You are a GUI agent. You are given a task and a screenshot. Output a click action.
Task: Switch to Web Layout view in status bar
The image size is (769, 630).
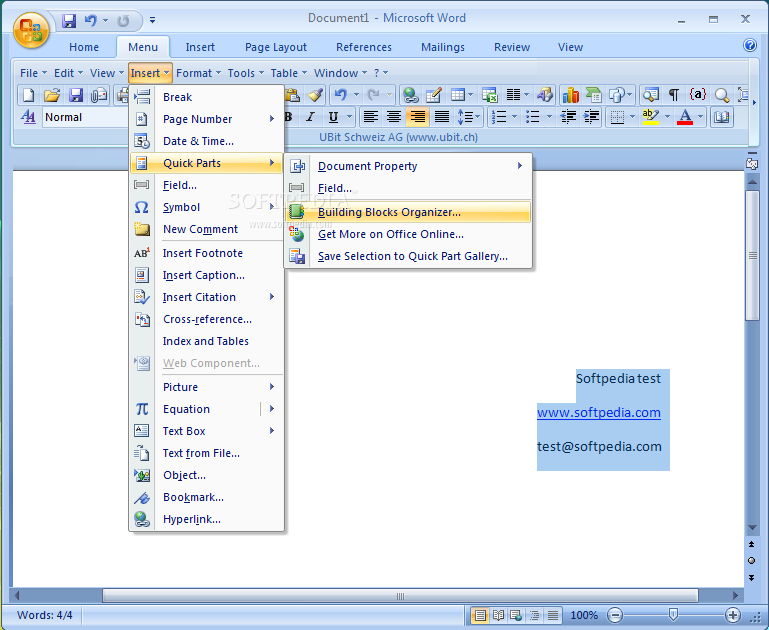[516, 615]
